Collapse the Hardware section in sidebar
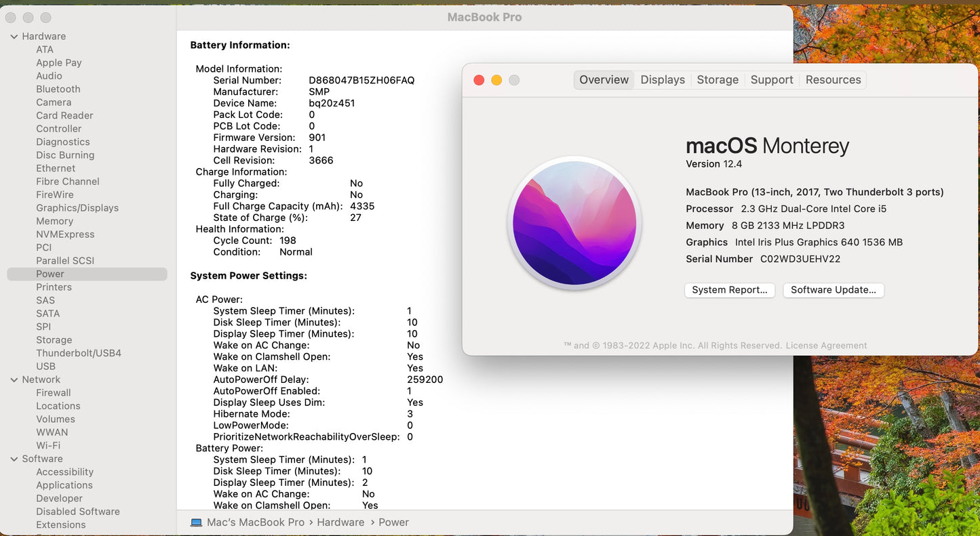Screen dimensions: 980x536 [x=14, y=37]
